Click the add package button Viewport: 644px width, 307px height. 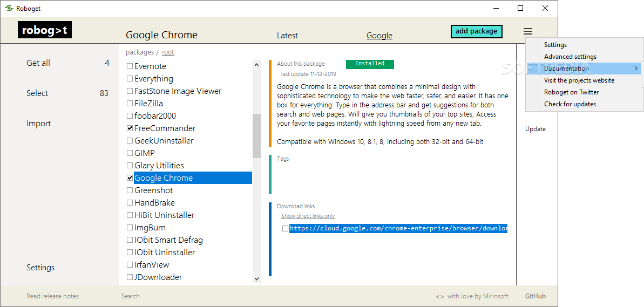(x=477, y=31)
